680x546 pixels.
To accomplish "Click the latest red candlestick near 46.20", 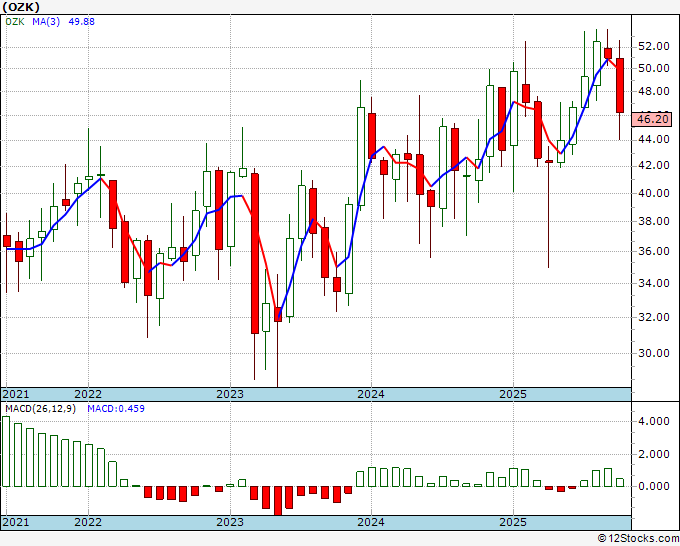I will (620, 85).
